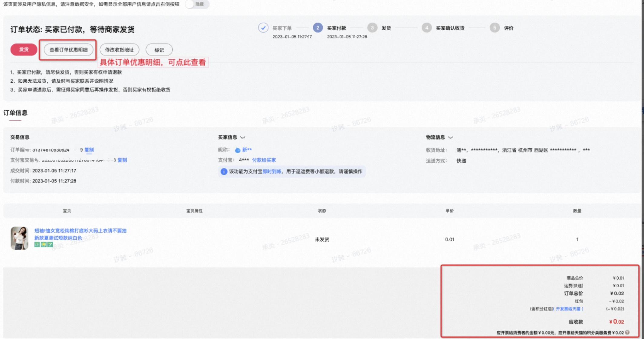Click the buyer nickname 新** link
This screenshot has width=644, height=339.
[247, 150]
